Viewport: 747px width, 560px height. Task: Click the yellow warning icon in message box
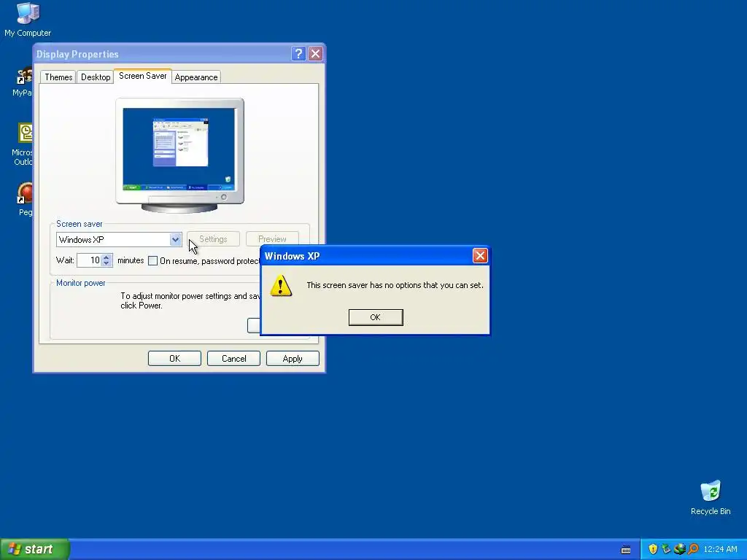[281, 286]
